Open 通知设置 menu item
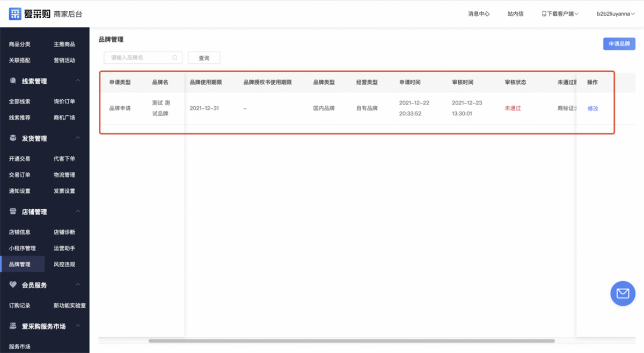Image resolution: width=644 pixels, height=353 pixels. tap(20, 191)
